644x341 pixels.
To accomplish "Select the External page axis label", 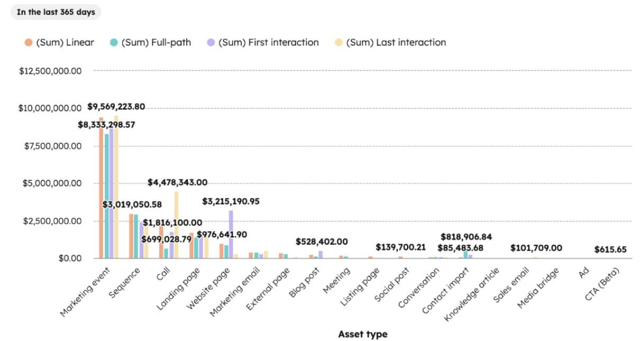I will point(268,289).
